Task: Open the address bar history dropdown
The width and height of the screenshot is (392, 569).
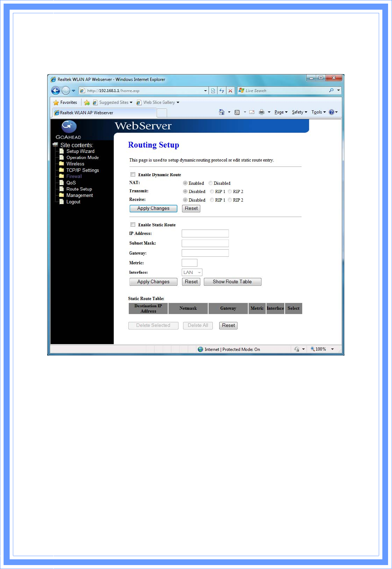Action: [x=205, y=91]
